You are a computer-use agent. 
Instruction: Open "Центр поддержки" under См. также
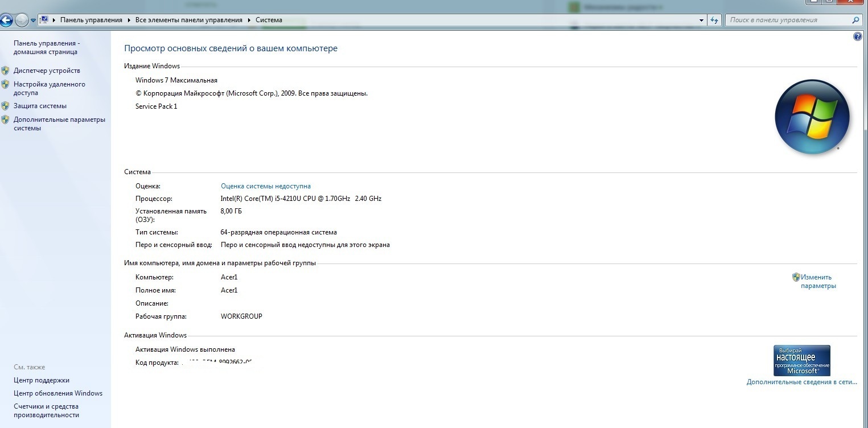point(42,380)
